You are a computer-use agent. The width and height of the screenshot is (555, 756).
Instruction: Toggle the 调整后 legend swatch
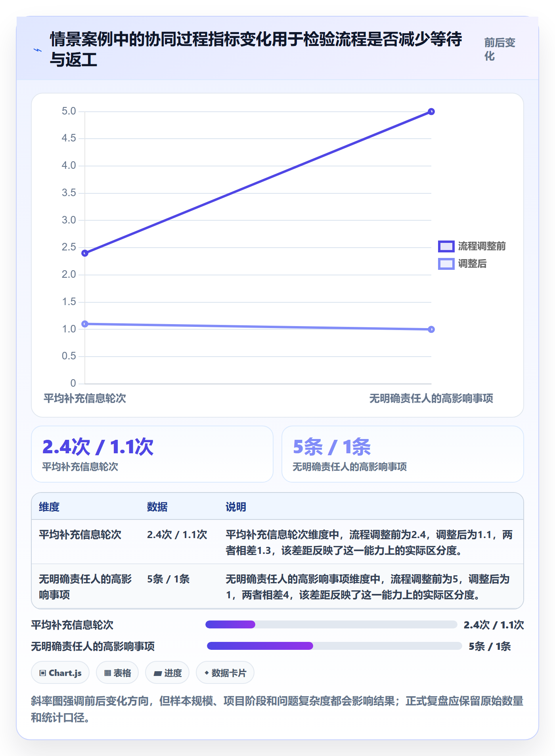tap(446, 263)
